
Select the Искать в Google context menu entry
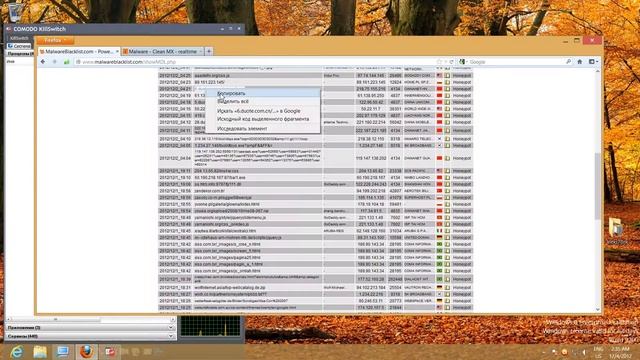[x=263, y=111]
